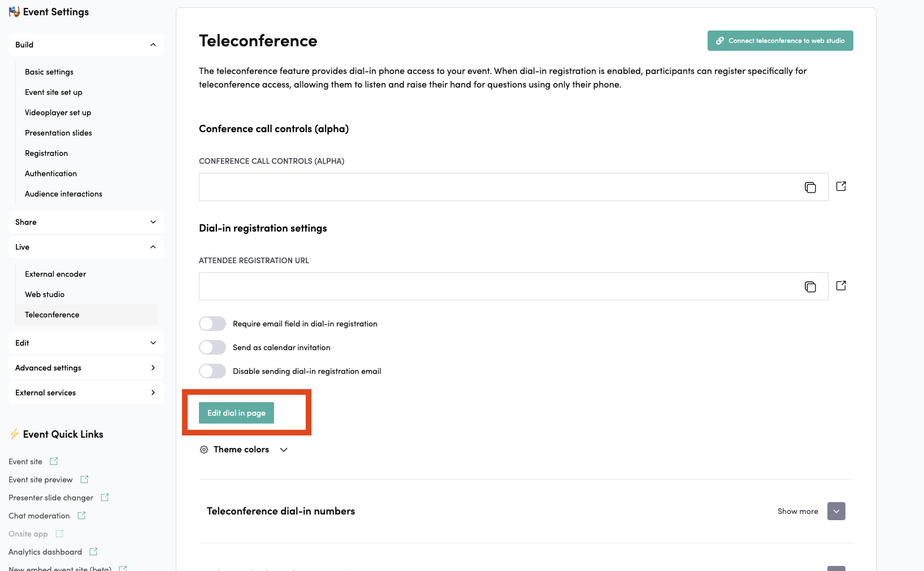Disable sending dial-in registration email
Viewport: 924px width, 571px height.
(212, 371)
